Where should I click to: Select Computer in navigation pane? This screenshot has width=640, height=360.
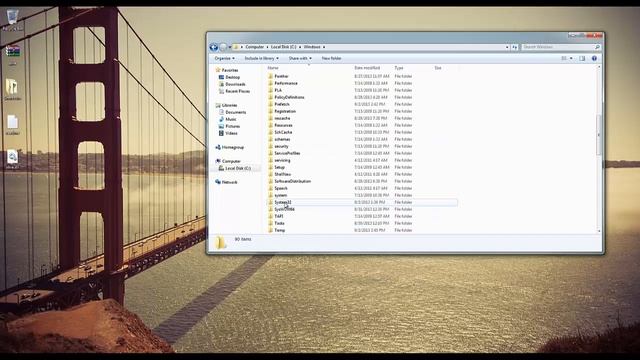click(x=231, y=161)
